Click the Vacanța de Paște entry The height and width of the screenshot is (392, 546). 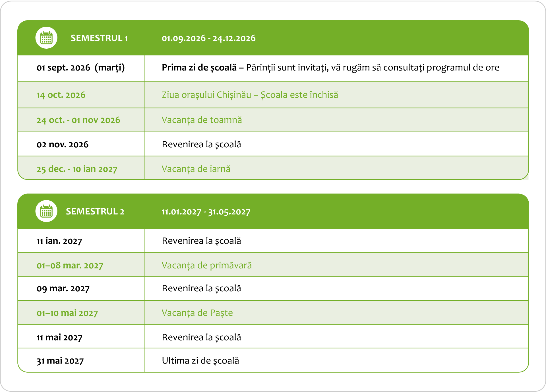[x=197, y=313]
